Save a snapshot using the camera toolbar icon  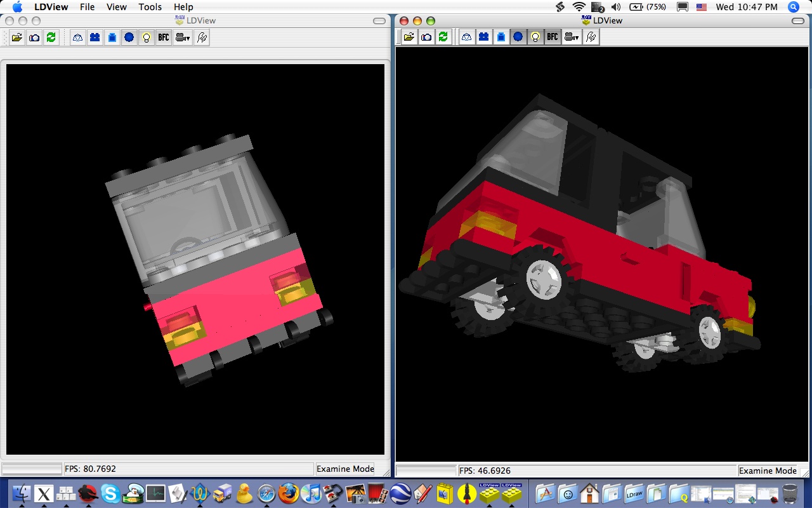(x=34, y=37)
